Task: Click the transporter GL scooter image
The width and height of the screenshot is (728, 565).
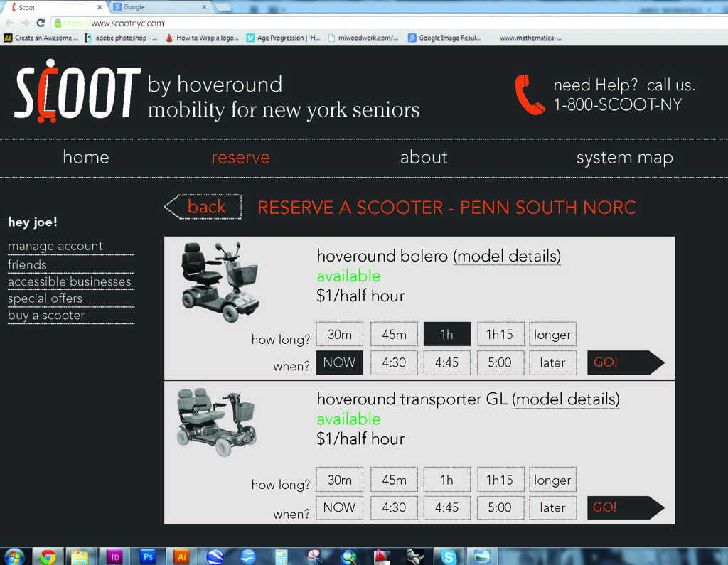Action: pyautogui.click(x=216, y=422)
